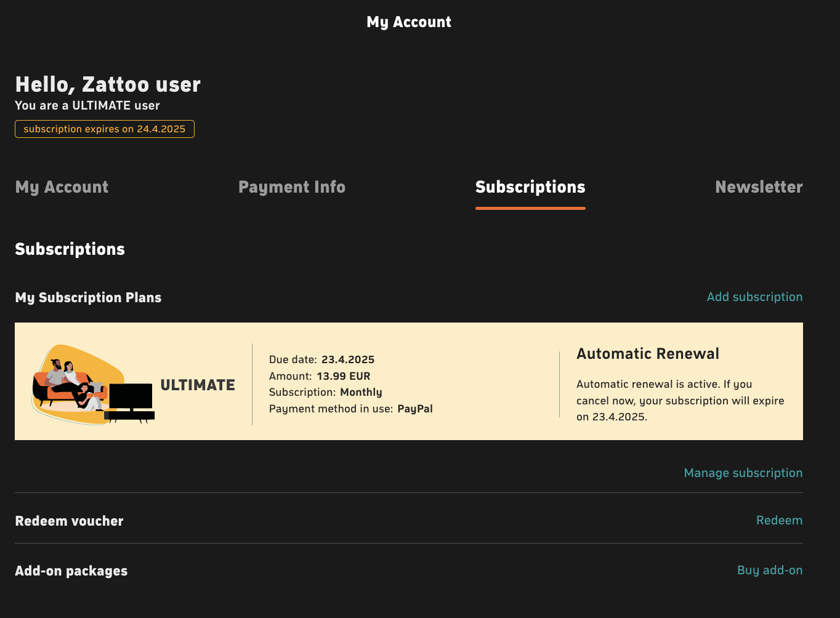Click the subscription expires on 24.4.2025 badge
The width and height of the screenshot is (840, 618).
(105, 129)
